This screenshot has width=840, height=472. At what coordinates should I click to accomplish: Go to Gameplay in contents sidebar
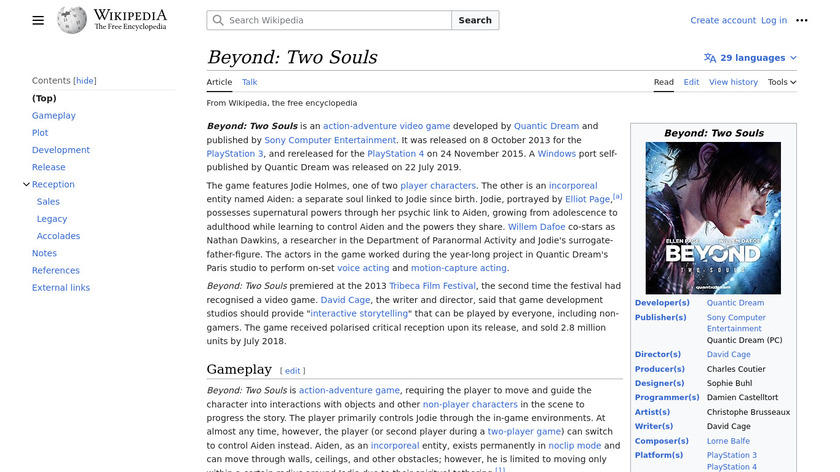click(x=54, y=115)
